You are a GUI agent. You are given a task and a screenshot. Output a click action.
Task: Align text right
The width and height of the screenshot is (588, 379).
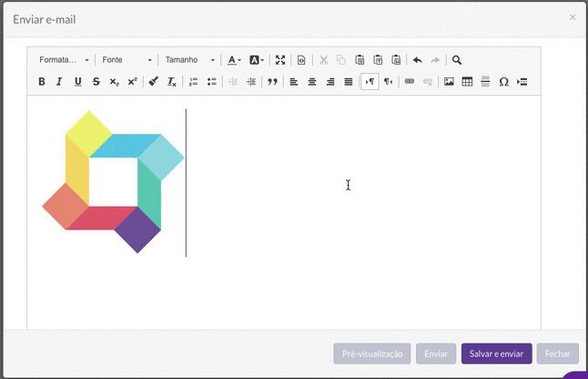(330, 81)
